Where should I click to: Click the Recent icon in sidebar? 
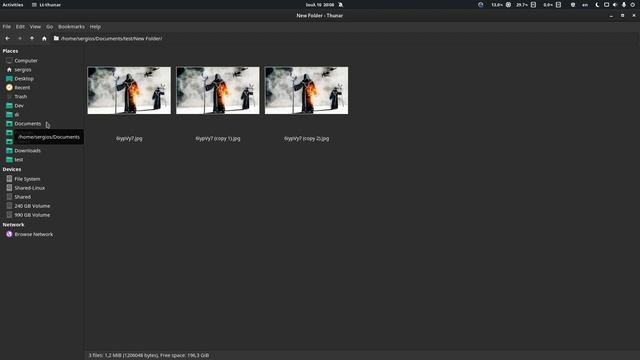pyautogui.click(x=9, y=87)
